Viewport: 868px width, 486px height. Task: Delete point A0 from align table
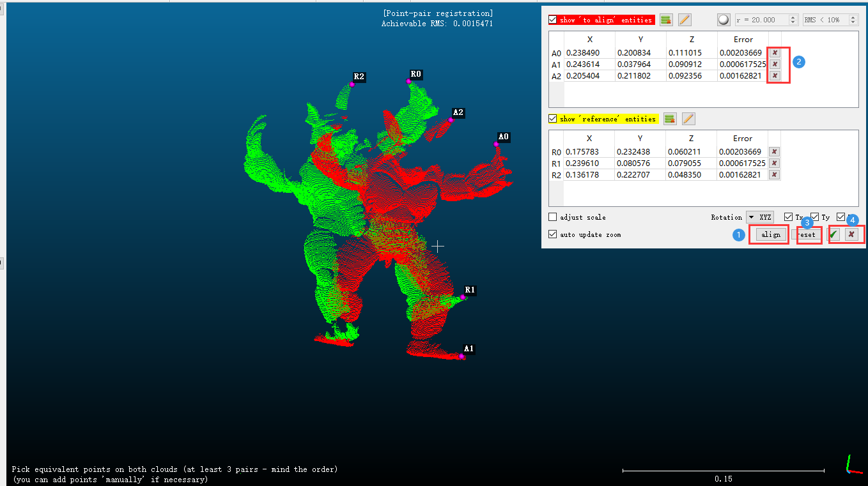[x=775, y=52]
